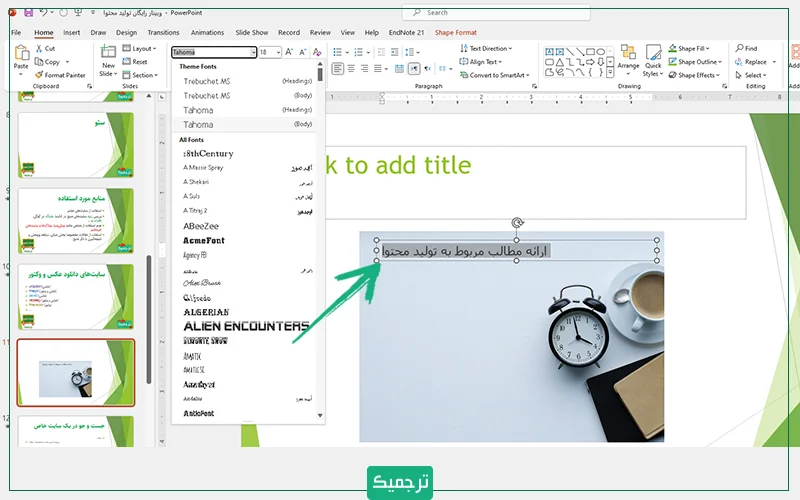Increase the list indent level
Image resolution: width=800 pixels, height=500 pixels.
(x=395, y=52)
